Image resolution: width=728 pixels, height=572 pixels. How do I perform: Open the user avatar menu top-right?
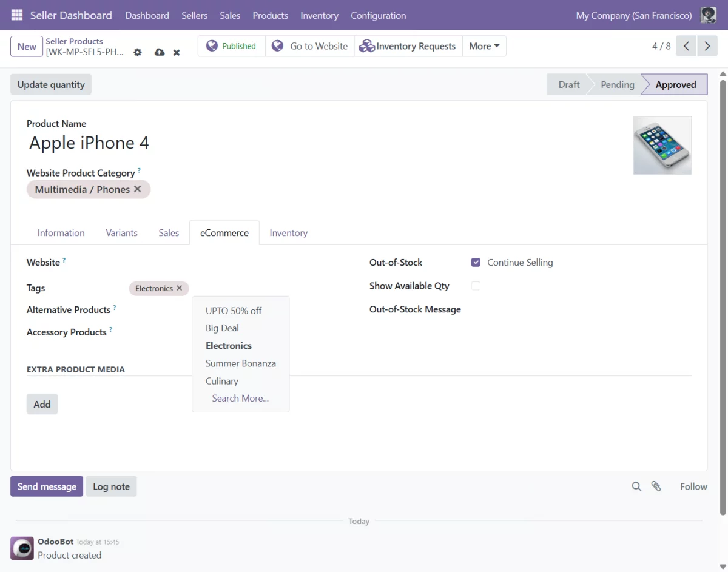click(x=708, y=15)
